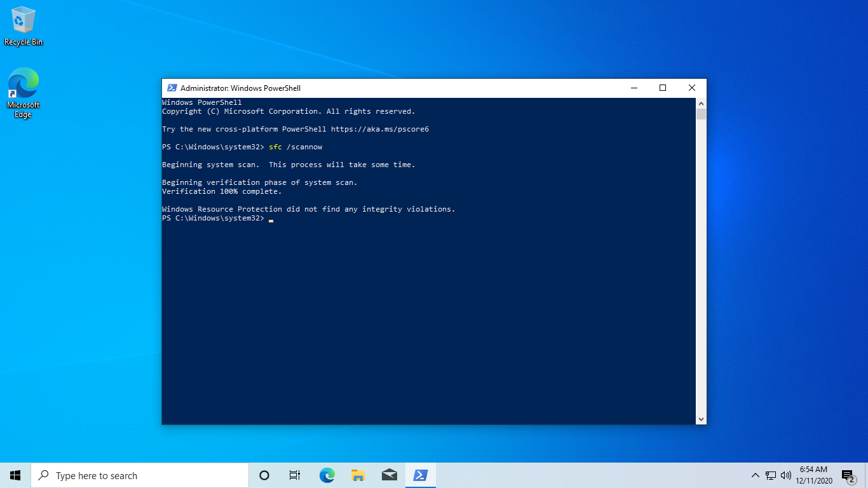Launch Microsoft Edge from the taskbar

[x=327, y=475]
